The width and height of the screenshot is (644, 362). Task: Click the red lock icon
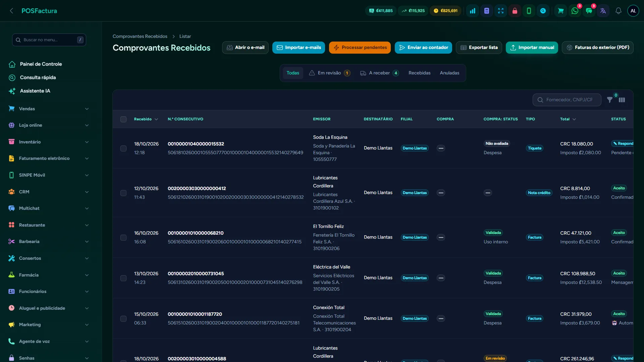[515, 11]
